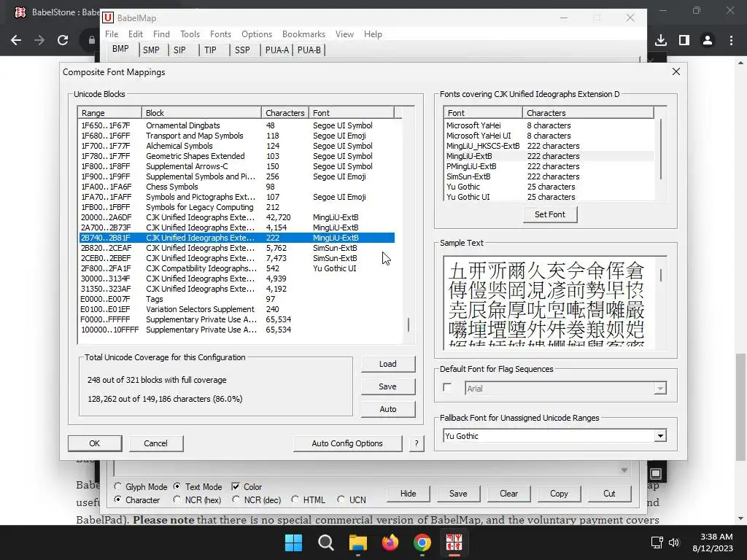Click the Clear button in BabelMap
Screen dimensions: 747x560
(508, 494)
